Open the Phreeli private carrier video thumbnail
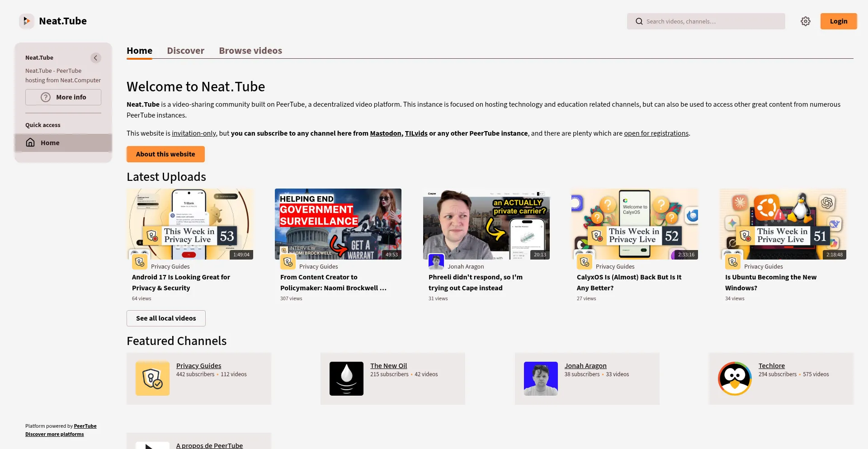This screenshot has width=868, height=449. (x=486, y=224)
